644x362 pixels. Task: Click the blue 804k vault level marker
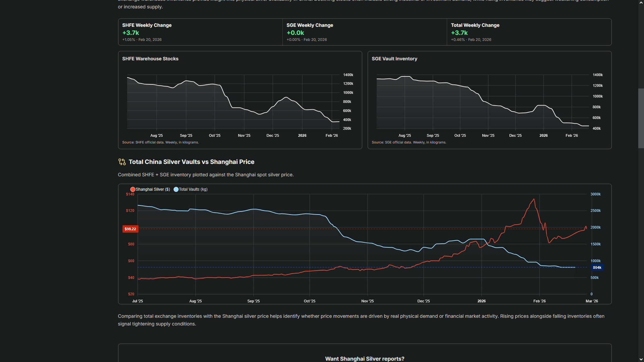click(x=597, y=267)
